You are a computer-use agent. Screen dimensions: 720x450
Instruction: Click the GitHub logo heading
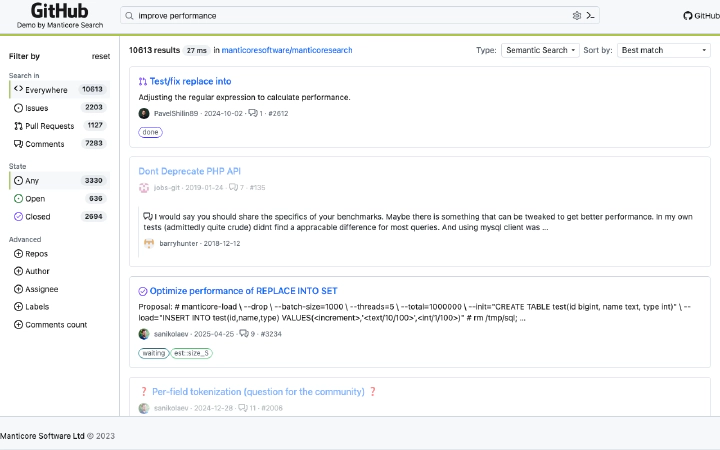point(60,11)
